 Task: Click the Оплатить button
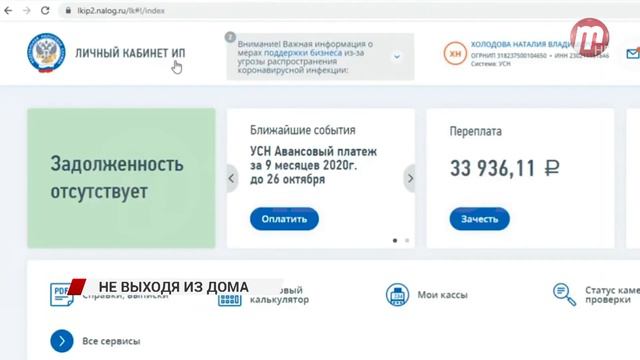[284, 219]
